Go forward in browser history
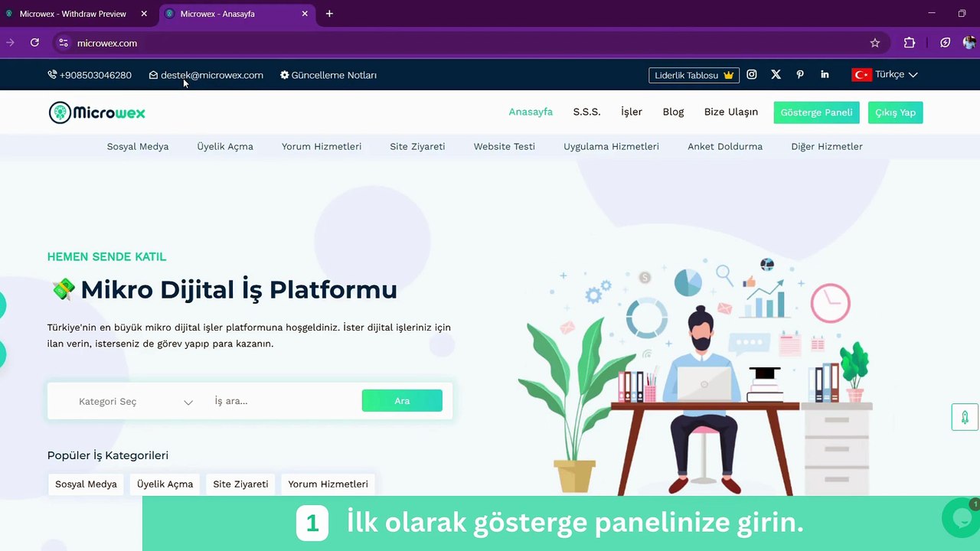Image resolution: width=980 pixels, height=551 pixels. (10, 43)
